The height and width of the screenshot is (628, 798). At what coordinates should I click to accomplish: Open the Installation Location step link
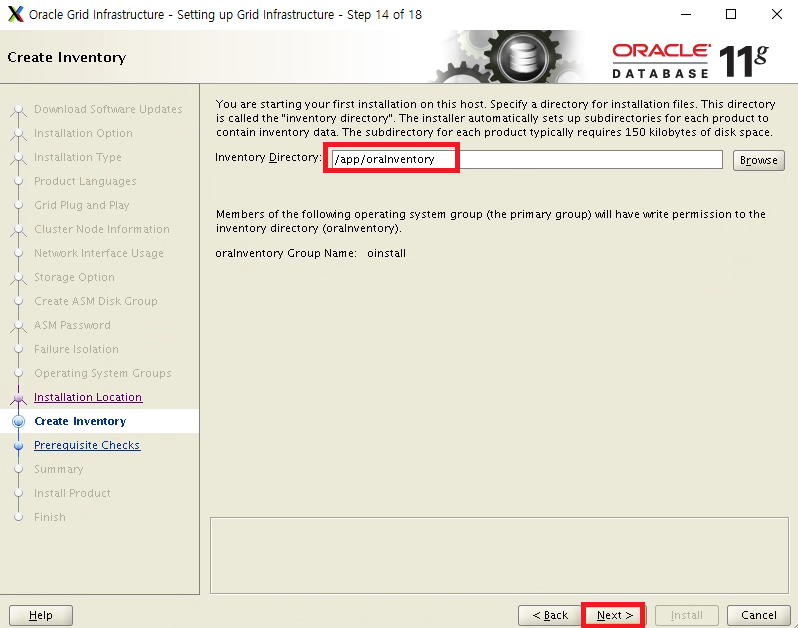[x=88, y=397]
